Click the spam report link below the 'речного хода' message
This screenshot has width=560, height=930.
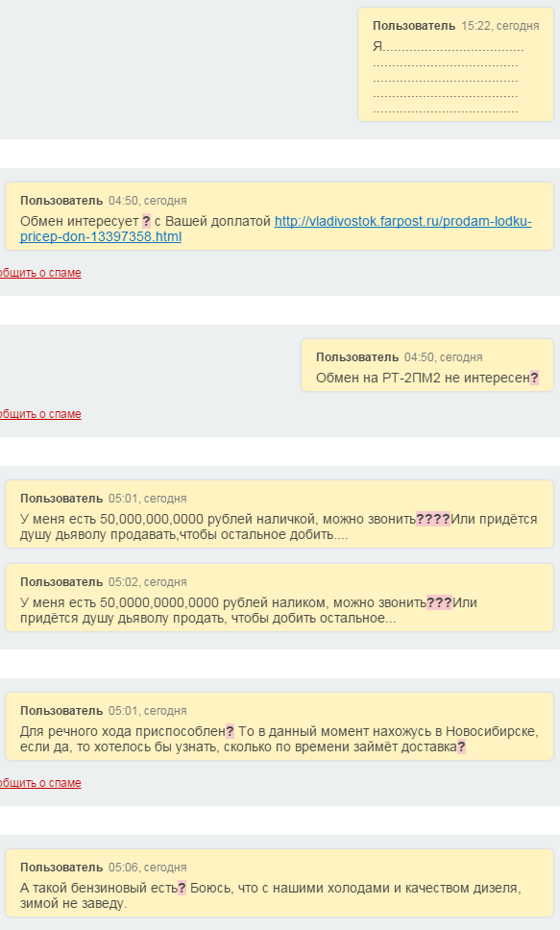(40, 783)
